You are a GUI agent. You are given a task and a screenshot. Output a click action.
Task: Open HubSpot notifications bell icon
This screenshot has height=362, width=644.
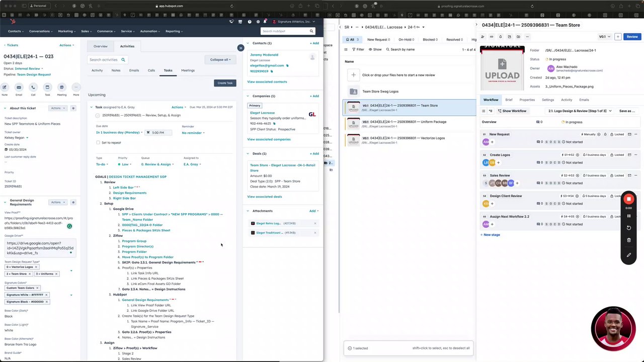coord(265,22)
